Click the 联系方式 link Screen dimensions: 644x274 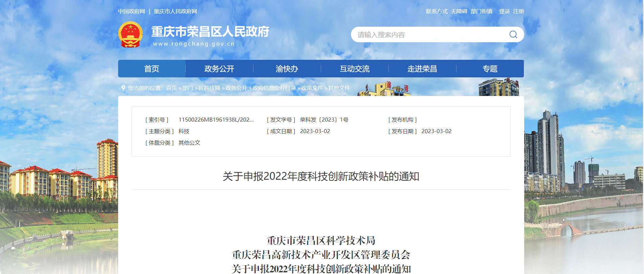437,11
